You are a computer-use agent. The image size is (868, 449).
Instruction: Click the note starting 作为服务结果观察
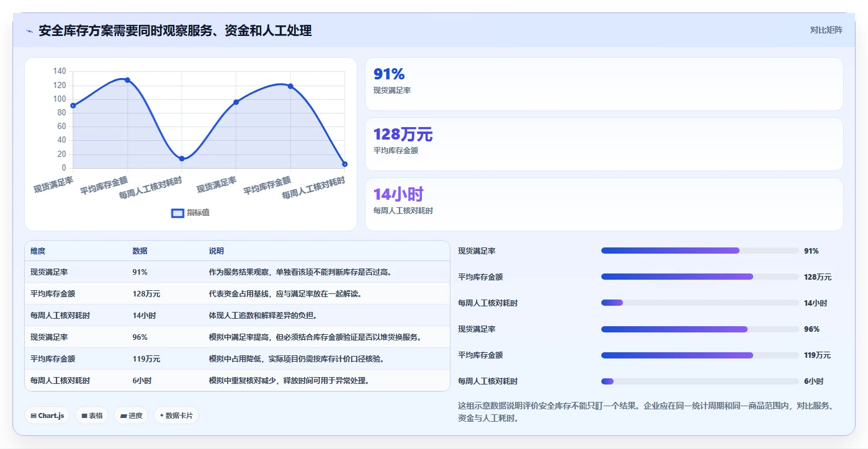pos(300,272)
